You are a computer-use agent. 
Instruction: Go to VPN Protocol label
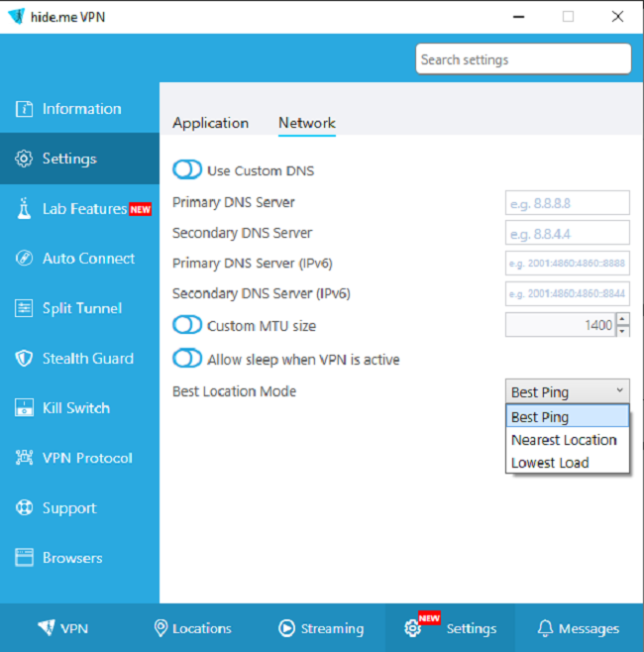point(87,458)
